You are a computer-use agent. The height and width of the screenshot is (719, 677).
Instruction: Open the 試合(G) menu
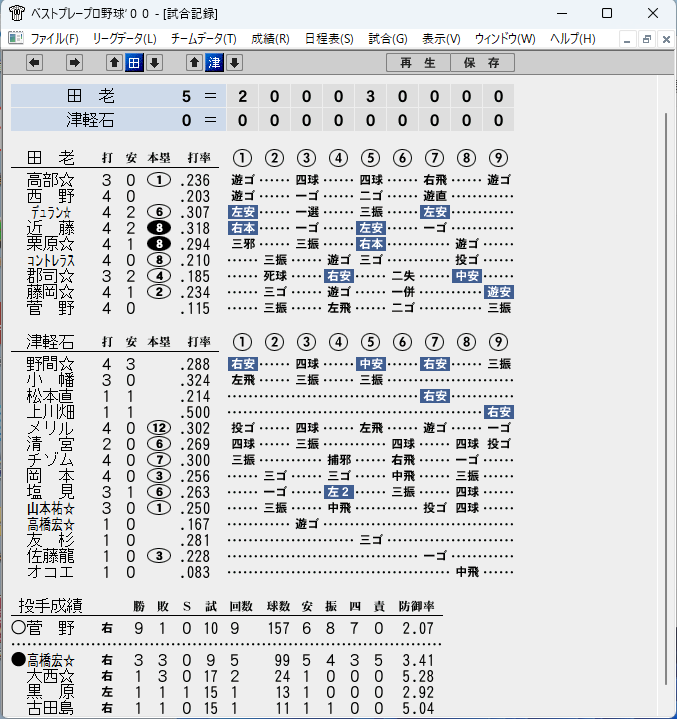[388, 39]
